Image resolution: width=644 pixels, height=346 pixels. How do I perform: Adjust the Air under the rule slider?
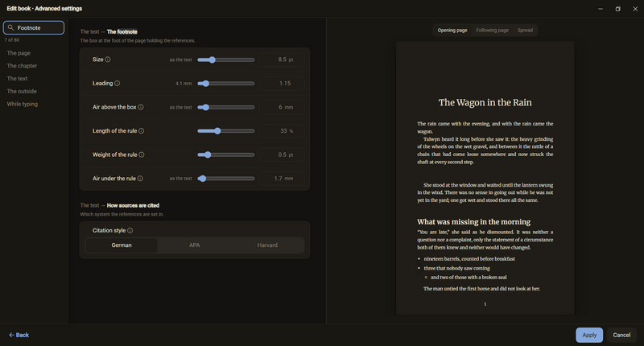(x=226, y=179)
